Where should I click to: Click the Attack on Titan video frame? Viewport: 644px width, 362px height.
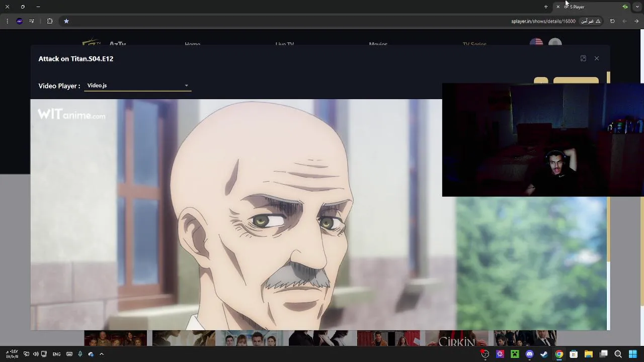pyautogui.click(x=318, y=215)
